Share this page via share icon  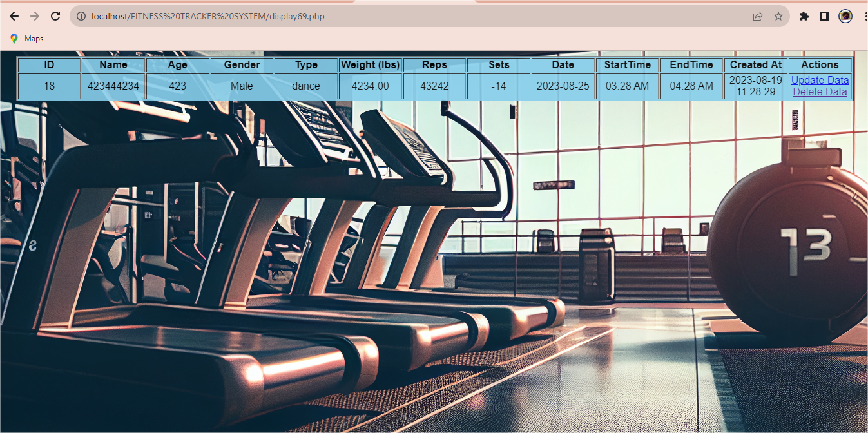758,16
